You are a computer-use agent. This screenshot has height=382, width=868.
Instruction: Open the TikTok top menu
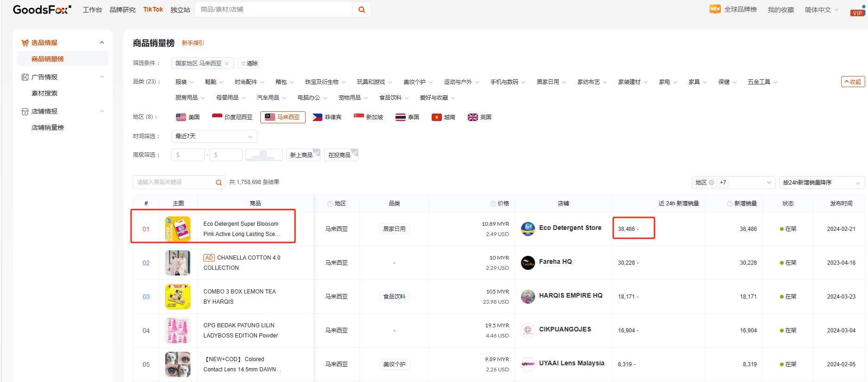click(x=153, y=9)
